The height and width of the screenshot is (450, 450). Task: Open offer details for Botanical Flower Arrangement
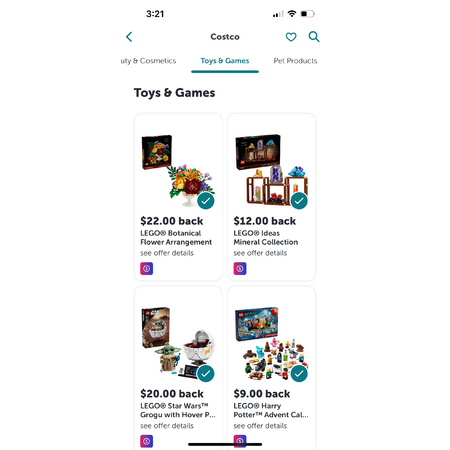click(167, 253)
